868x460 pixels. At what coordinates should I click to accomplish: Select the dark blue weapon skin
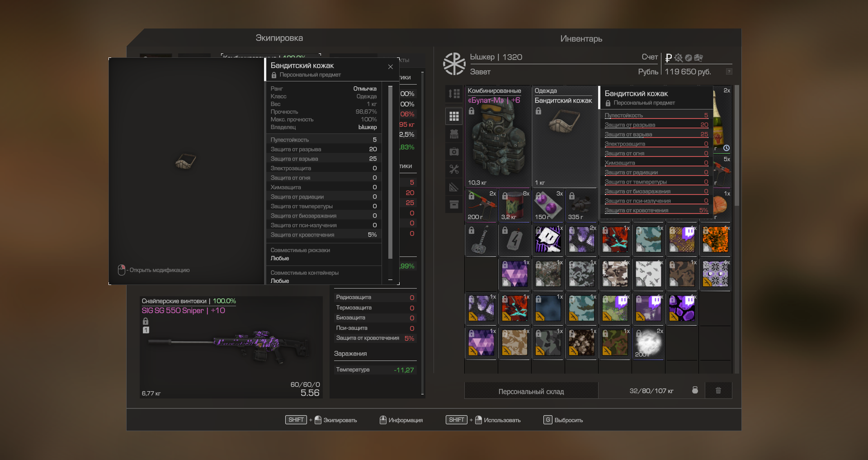(548, 309)
